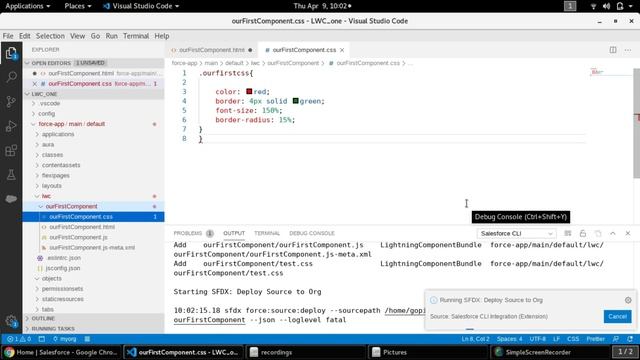This screenshot has width=640, height=360.
Task: Open editor More Actions ellipsis
Action: tap(628, 50)
